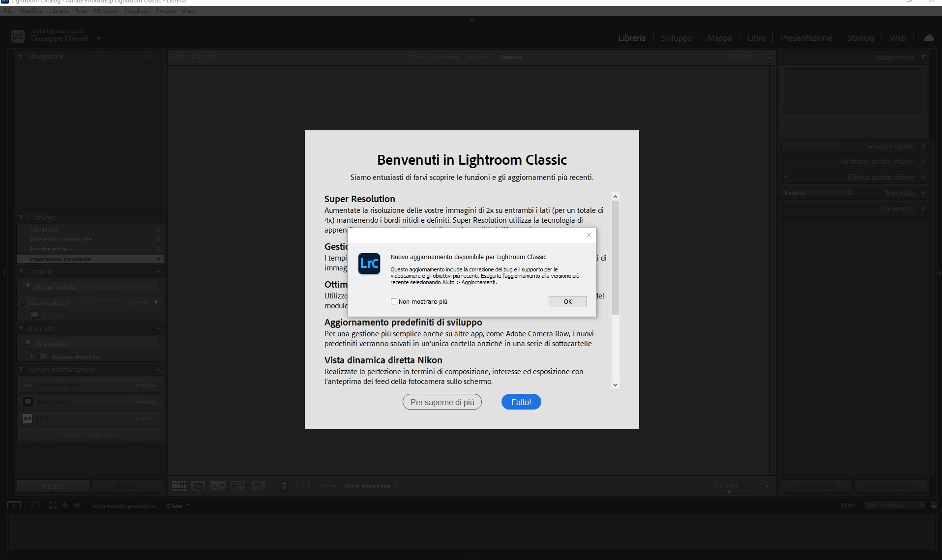Add folder with Cartelle plus icon
942x560 pixels.
[159, 271]
